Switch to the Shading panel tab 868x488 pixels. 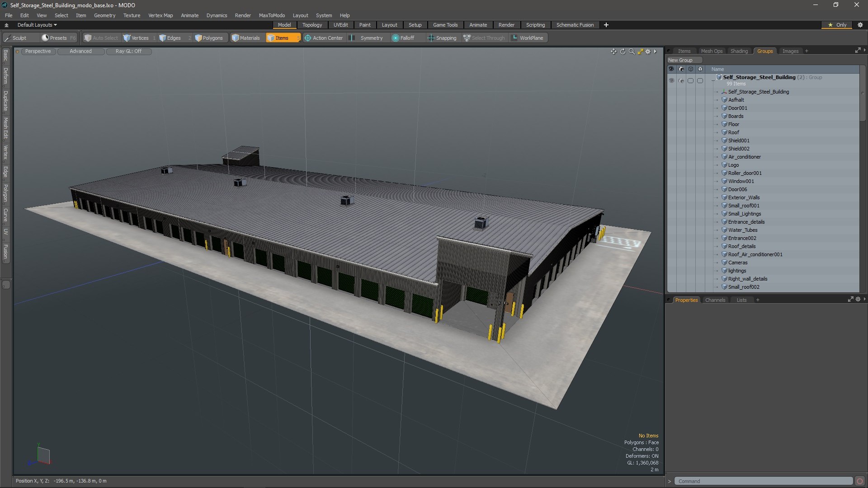[739, 51]
